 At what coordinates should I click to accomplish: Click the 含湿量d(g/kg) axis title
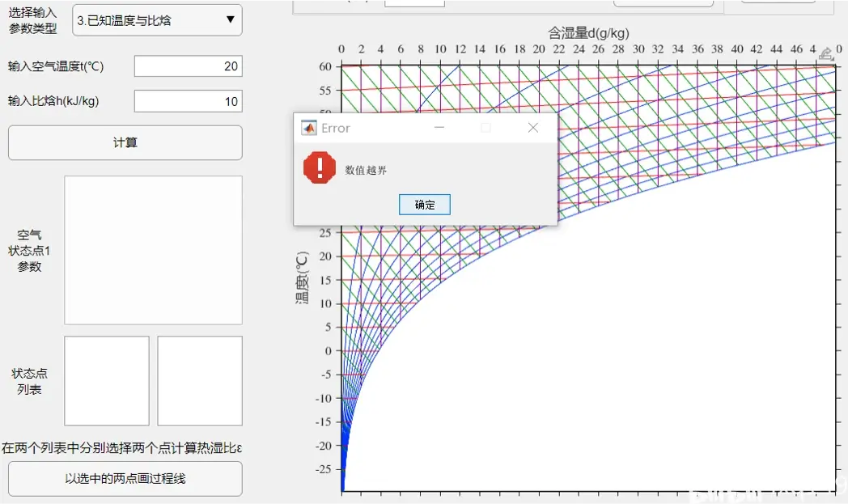tap(588, 33)
